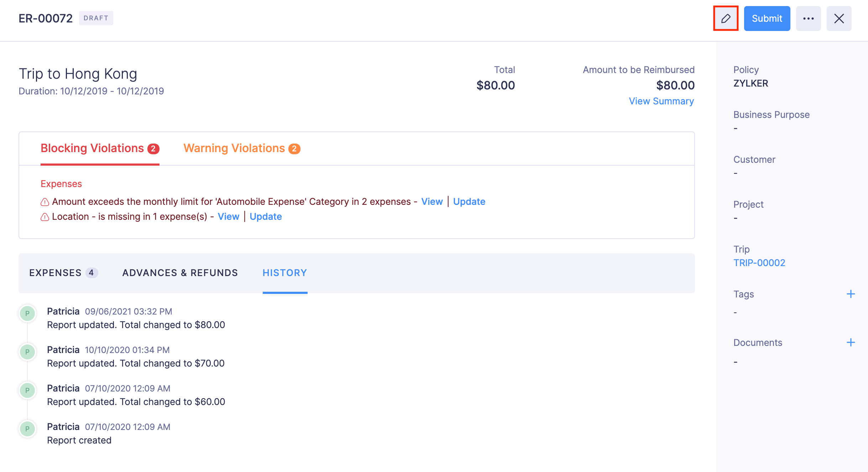The image size is (868, 472).
Task: Click the location missing violation warning icon
Action: (x=45, y=217)
